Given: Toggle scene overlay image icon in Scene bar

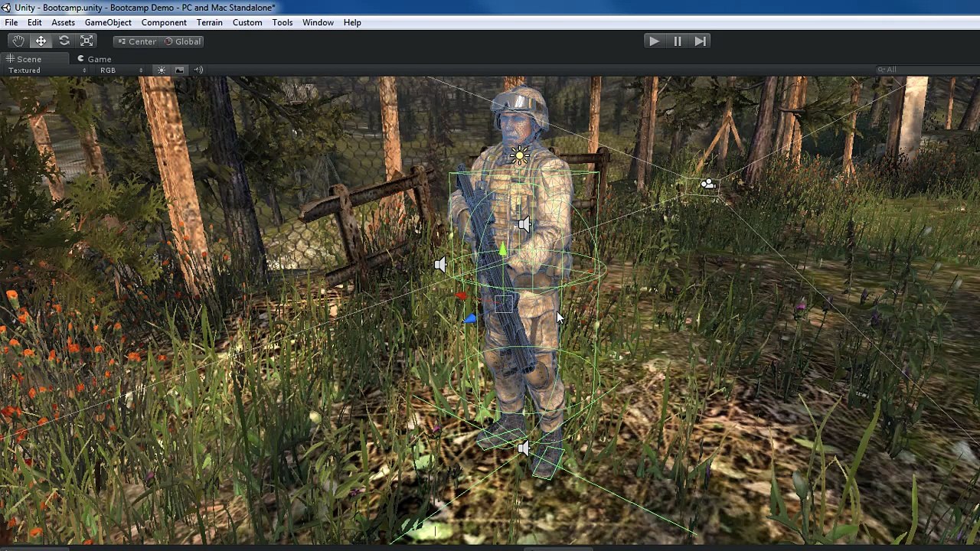Looking at the screenshot, I should pos(180,70).
